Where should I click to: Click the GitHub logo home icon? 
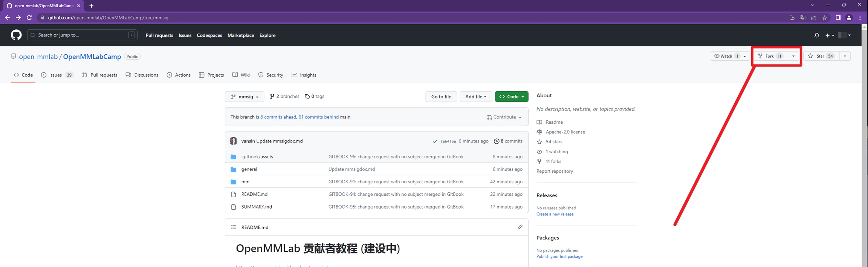pyautogui.click(x=16, y=35)
